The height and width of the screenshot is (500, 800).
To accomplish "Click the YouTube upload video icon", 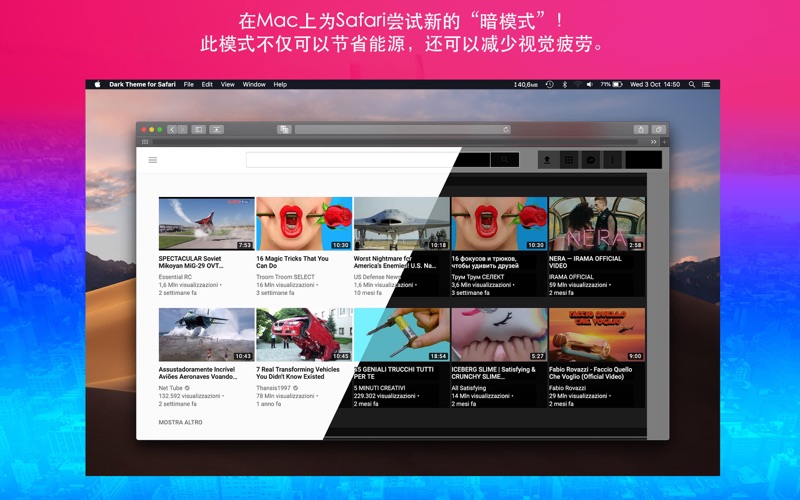I will tap(547, 160).
